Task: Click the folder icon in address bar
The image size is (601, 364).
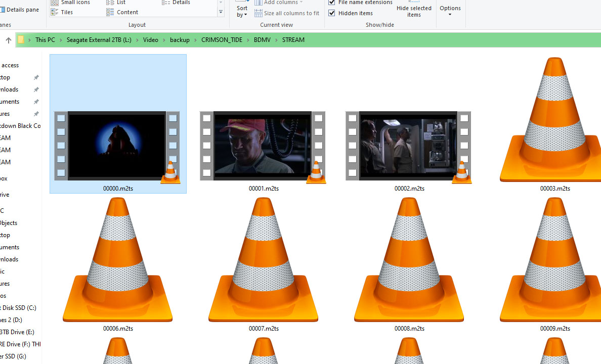Action: tap(21, 40)
